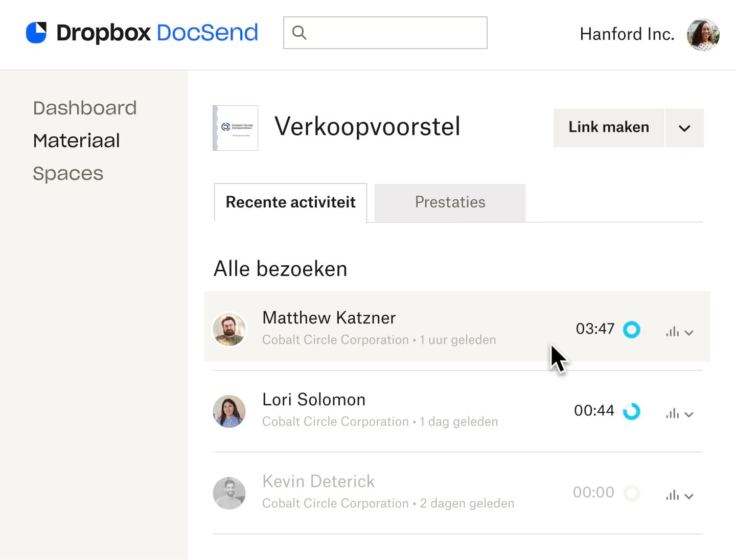Screen dimensions: 736x560
Task: Click into the search input field
Action: click(x=385, y=33)
